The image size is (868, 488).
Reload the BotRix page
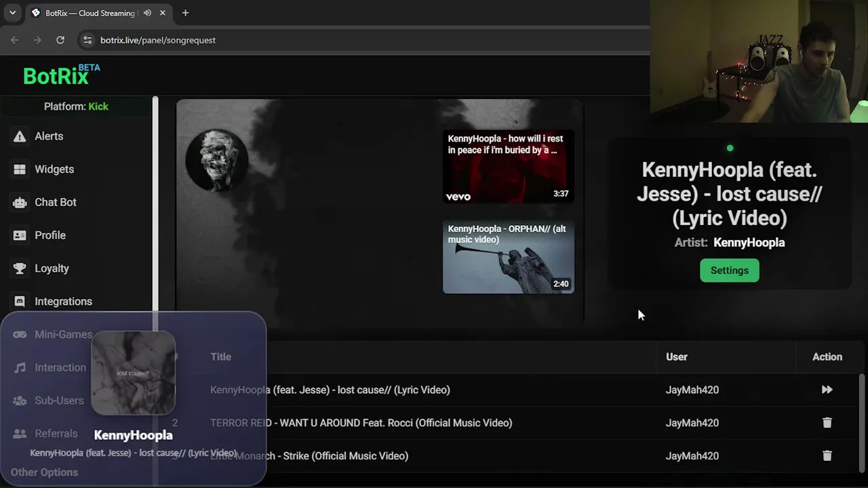pos(60,40)
